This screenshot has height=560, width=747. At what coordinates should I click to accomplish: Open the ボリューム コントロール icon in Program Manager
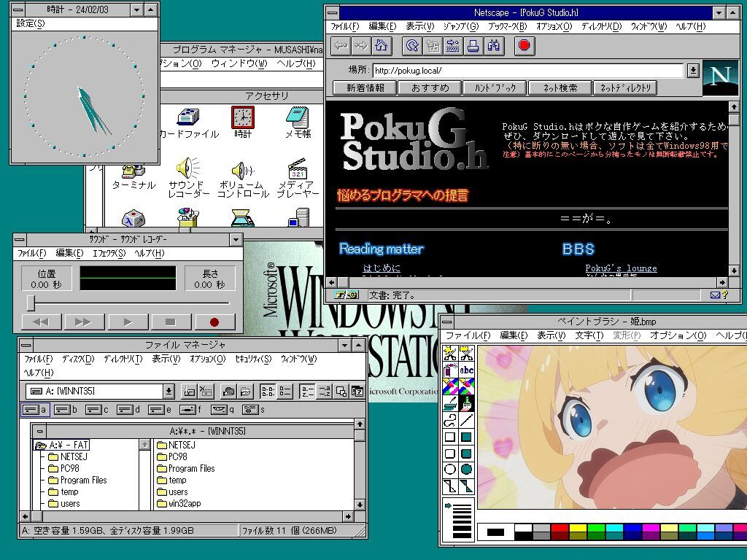[x=242, y=179]
